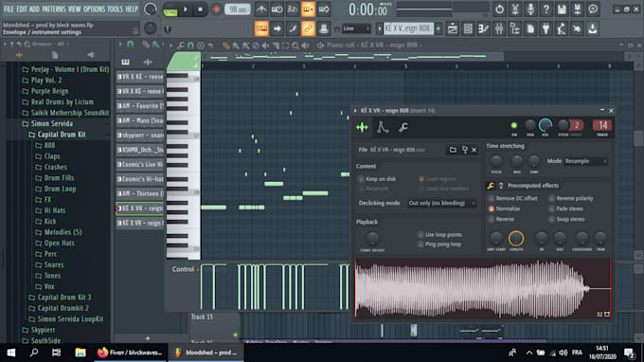Arm the record button
This screenshot has height=362, width=644.
[216, 9]
